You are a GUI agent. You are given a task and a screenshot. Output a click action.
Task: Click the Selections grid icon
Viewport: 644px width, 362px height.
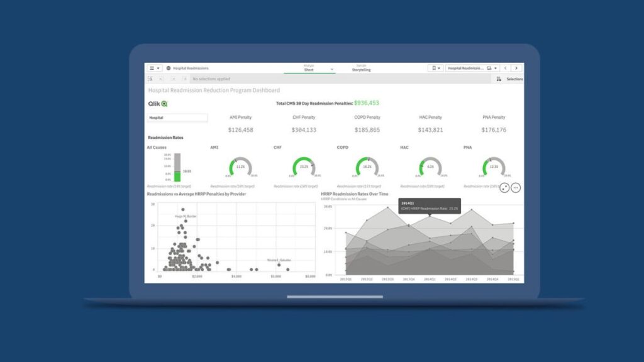coord(499,79)
